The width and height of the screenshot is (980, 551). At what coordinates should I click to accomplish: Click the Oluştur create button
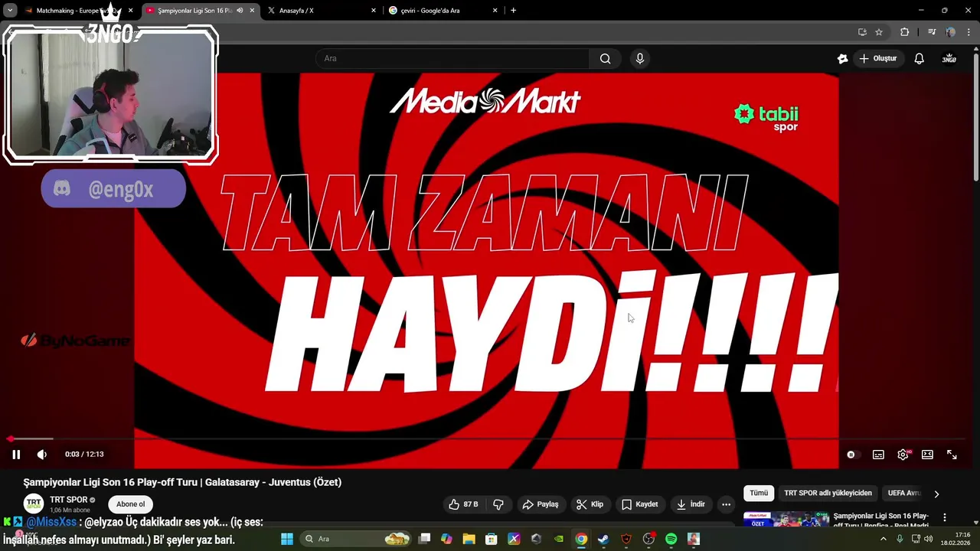coord(877,58)
